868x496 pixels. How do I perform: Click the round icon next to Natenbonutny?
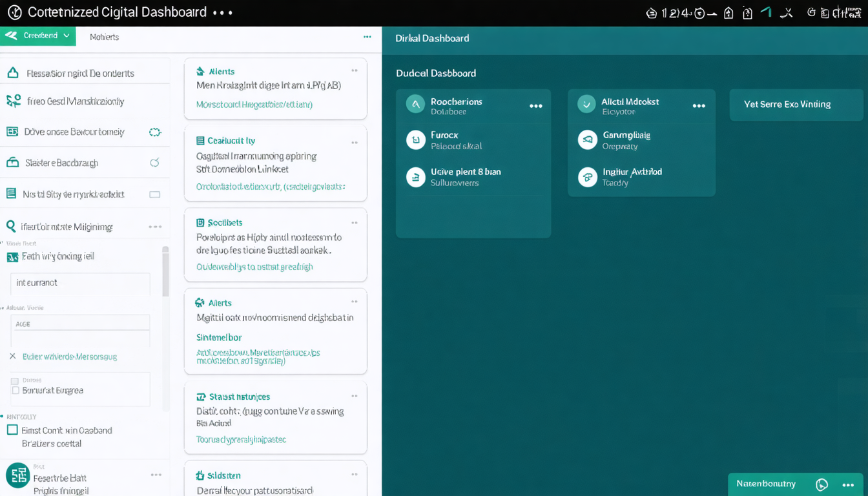coord(821,484)
